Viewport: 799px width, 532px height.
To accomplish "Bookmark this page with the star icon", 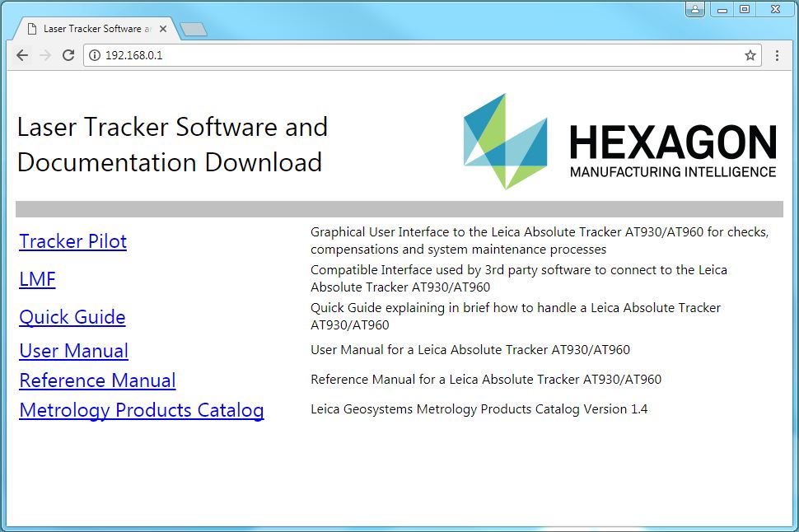I will click(750, 55).
